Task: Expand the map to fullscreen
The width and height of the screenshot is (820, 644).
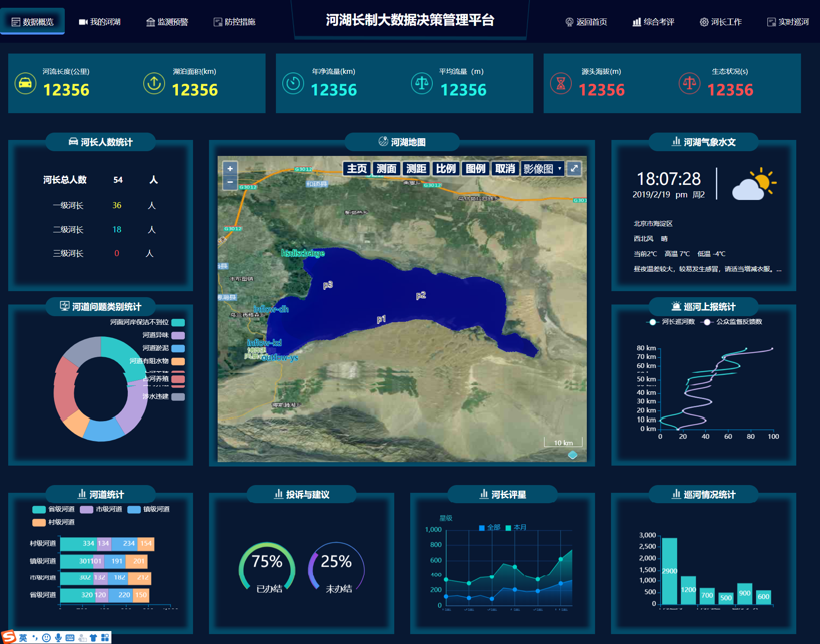Action: 574,168
